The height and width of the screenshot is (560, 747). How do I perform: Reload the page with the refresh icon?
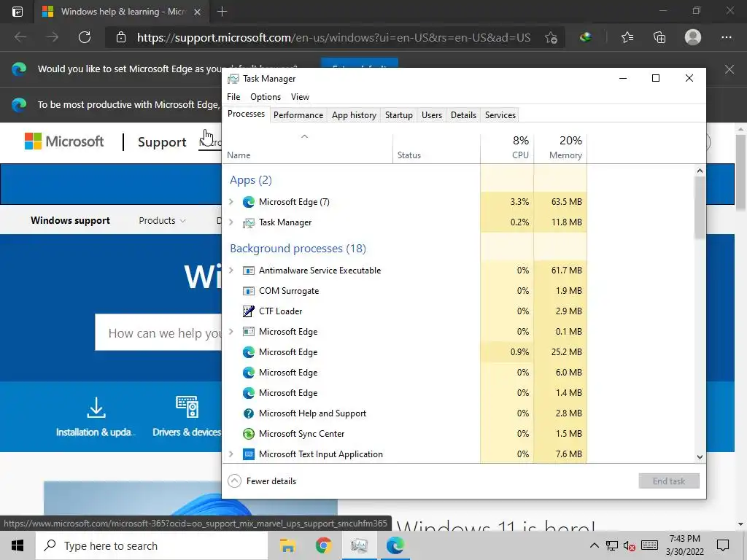tap(85, 37)
